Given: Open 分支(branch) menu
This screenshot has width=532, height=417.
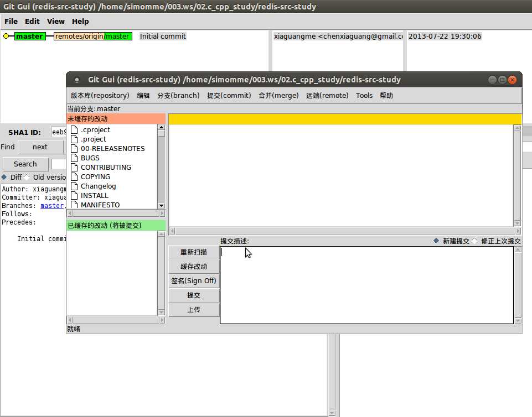Looking at the screenshot, I should [x=178, y=96].
